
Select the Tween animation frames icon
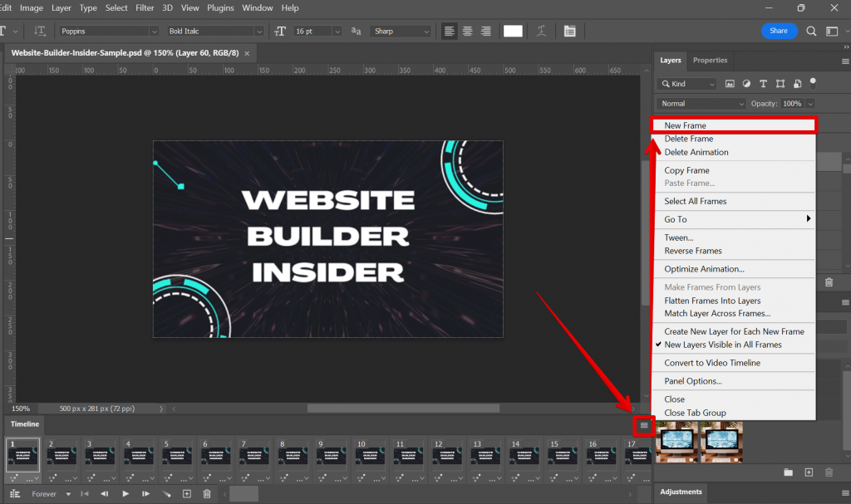click(166, 493)
